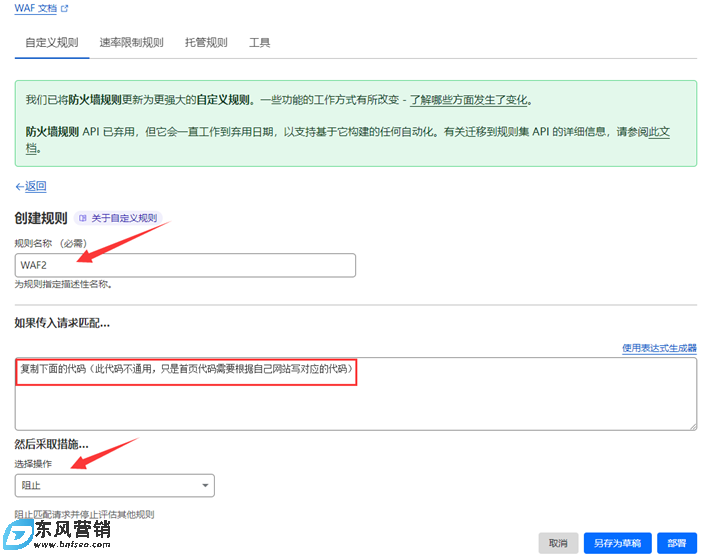This screenshot has height=557, width=705.
Task: Open 关于自定义规则 help badge
Action: [118, 218]
